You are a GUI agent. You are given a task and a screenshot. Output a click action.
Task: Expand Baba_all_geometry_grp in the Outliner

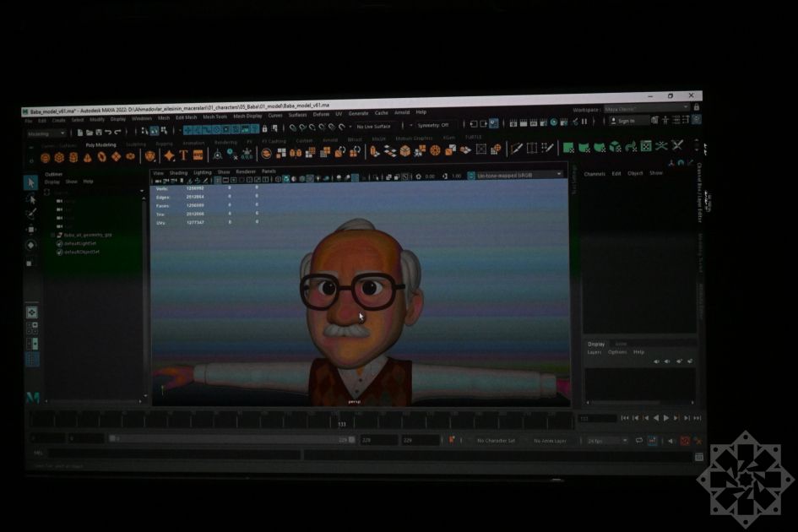(x=52, y=235)
